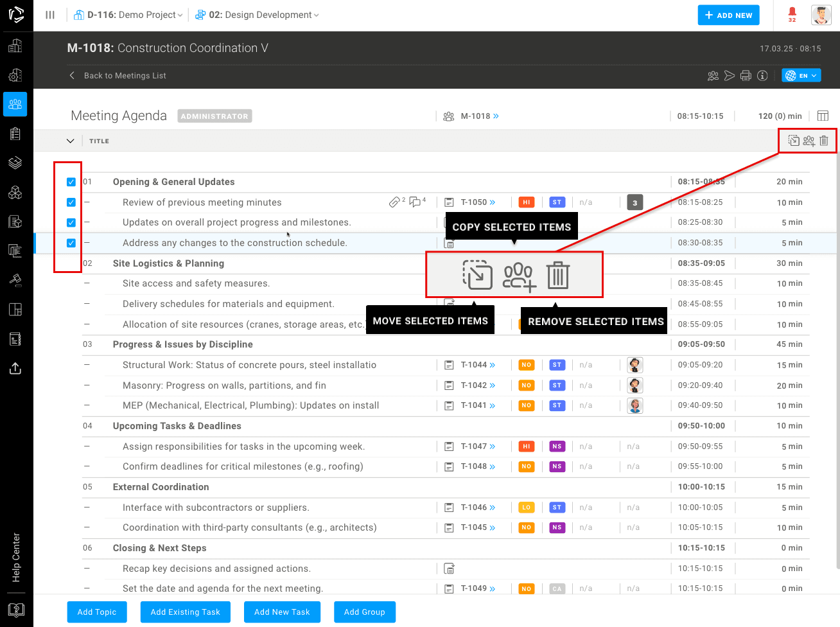Viewport: 840px width, 627px height.
Task: Open the EN language dropdown
Action: tap(801, 76)
